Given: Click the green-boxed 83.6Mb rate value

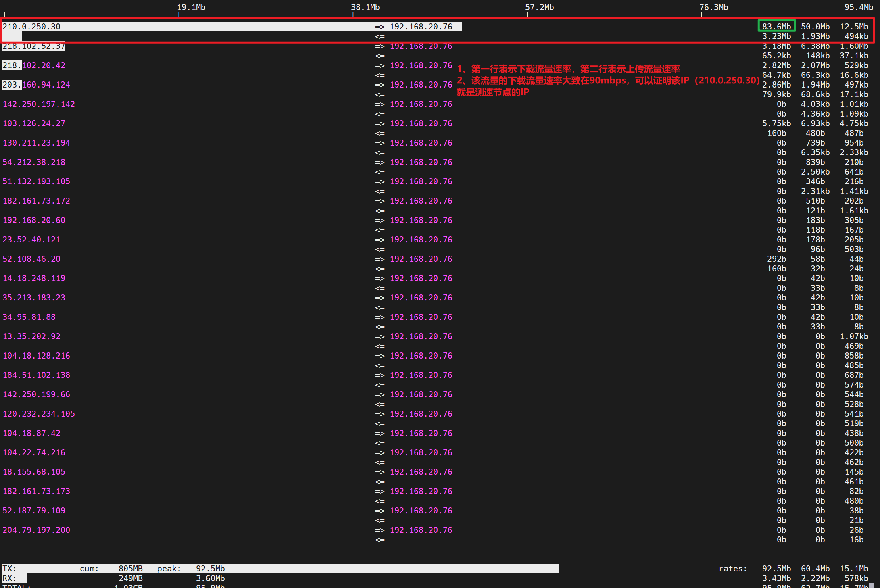Looking at the screenshot, I should coord(776,27).
